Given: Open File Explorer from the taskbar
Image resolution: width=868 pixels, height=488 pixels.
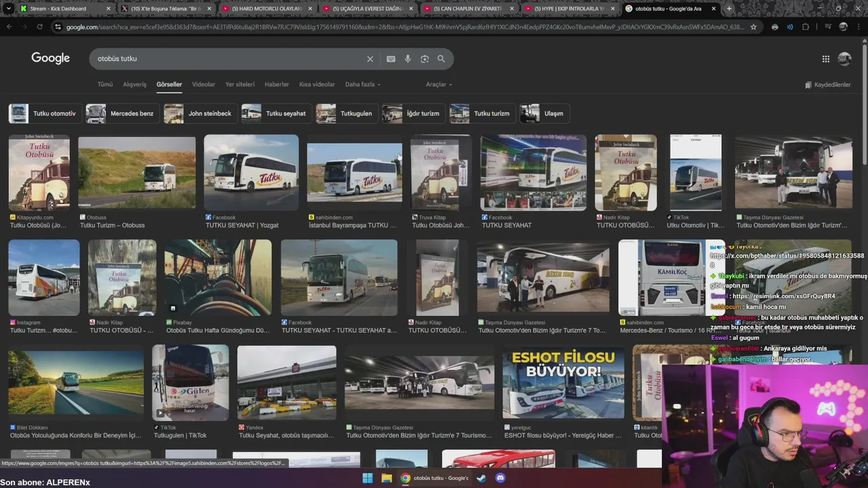Looking at the screenshot, I should tap(387, 478).
